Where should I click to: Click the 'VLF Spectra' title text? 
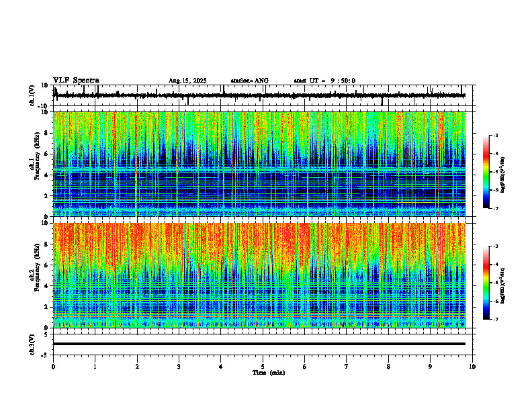click(76, 81)
